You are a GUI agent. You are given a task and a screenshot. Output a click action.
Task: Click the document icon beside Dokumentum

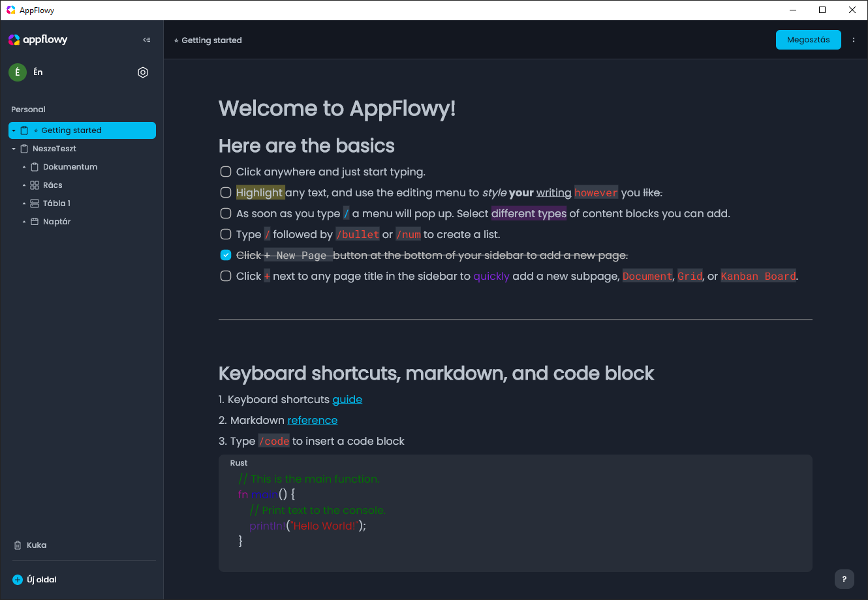pyautogui.click(x=35, y=167)
